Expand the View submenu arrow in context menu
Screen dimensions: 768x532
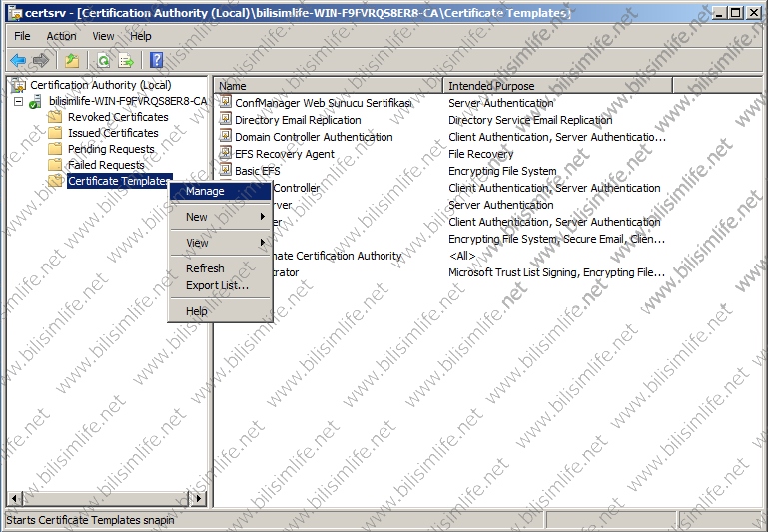coord(263,243)
